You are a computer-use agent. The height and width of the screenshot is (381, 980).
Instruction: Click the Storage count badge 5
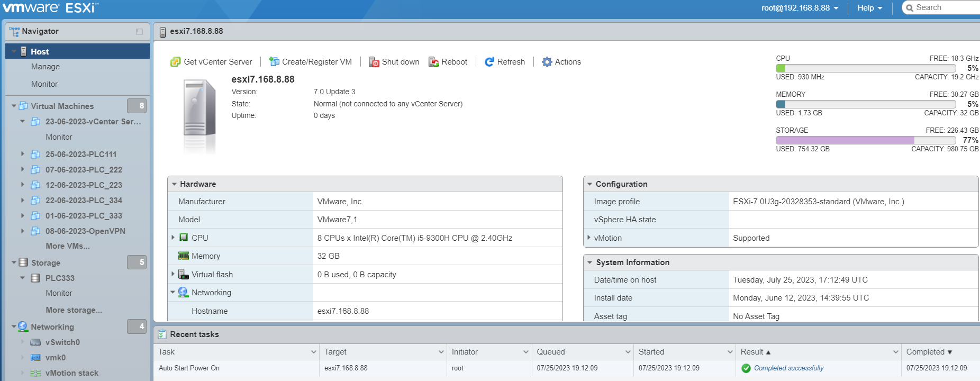[137, 262]
